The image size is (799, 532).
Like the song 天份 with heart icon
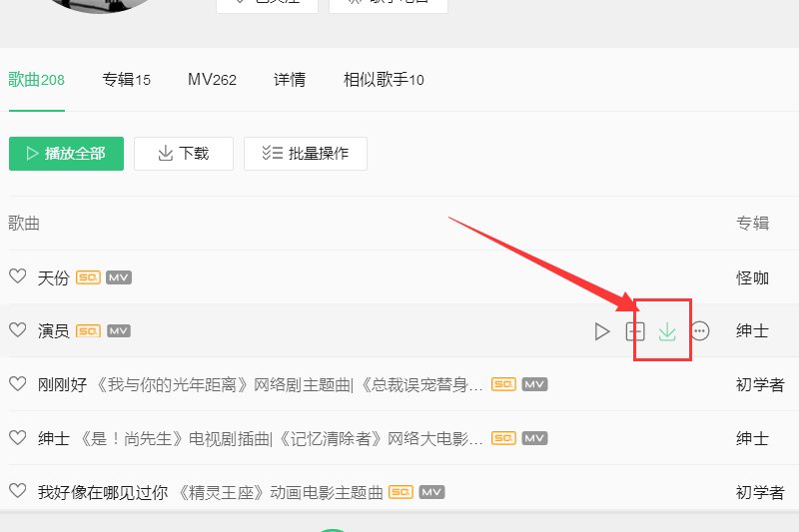[18, 276]
